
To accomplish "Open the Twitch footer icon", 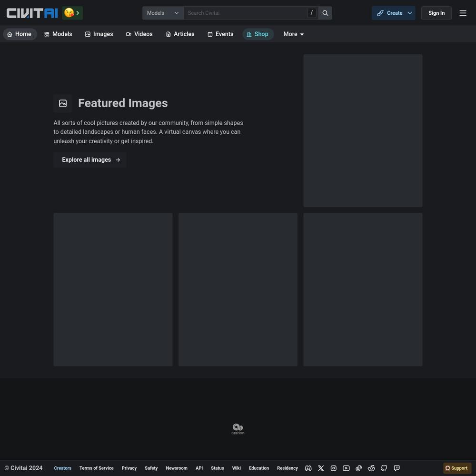I will [x=397, y=468].
